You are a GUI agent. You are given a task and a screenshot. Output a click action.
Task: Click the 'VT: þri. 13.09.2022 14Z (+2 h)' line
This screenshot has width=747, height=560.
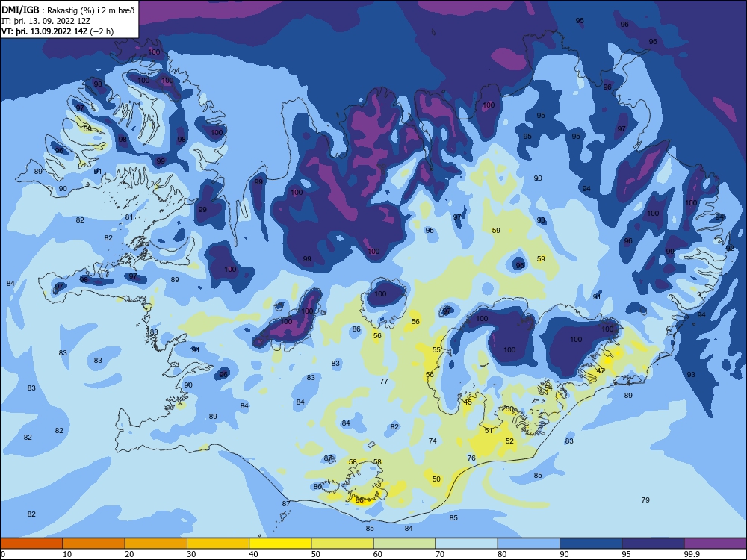58,31
